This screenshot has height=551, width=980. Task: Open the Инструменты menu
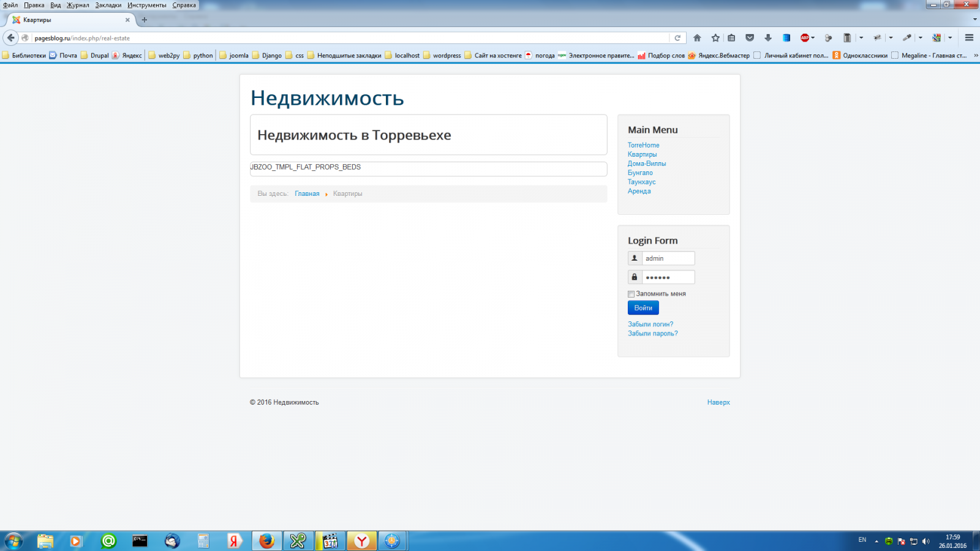[x=146, y=5]
